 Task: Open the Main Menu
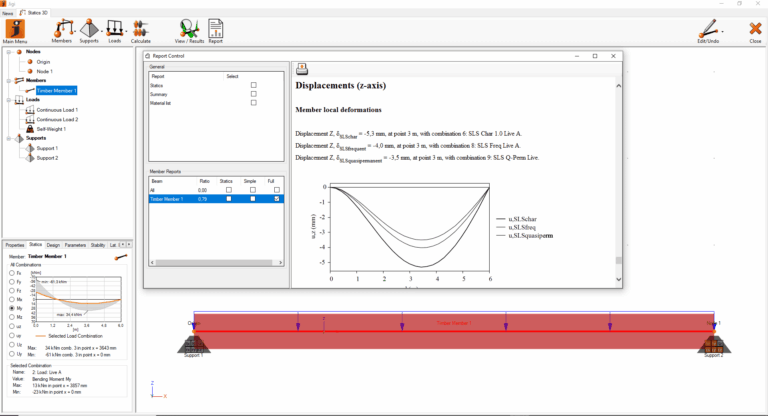click(15, 31)
